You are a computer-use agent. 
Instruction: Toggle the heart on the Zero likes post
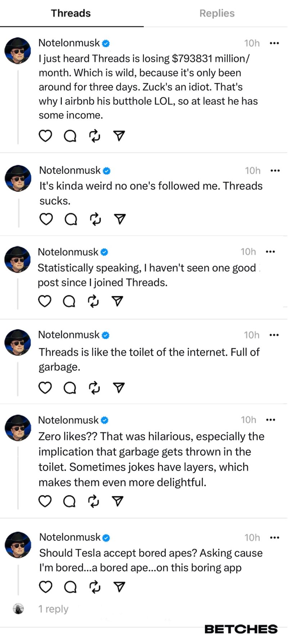tap(45, 501)
